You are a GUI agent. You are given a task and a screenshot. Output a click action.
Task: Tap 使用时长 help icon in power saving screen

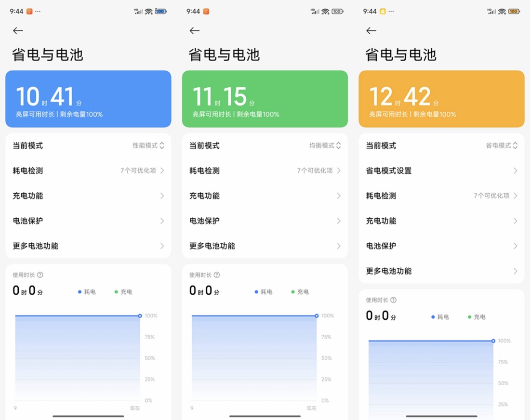[394, 300]
